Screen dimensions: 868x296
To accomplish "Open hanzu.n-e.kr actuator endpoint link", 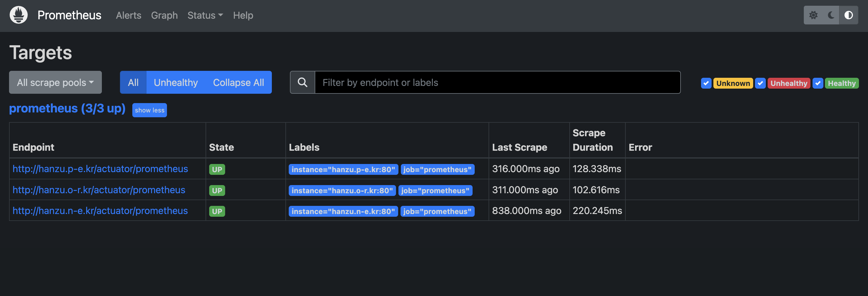I will [x=100, y=211].
